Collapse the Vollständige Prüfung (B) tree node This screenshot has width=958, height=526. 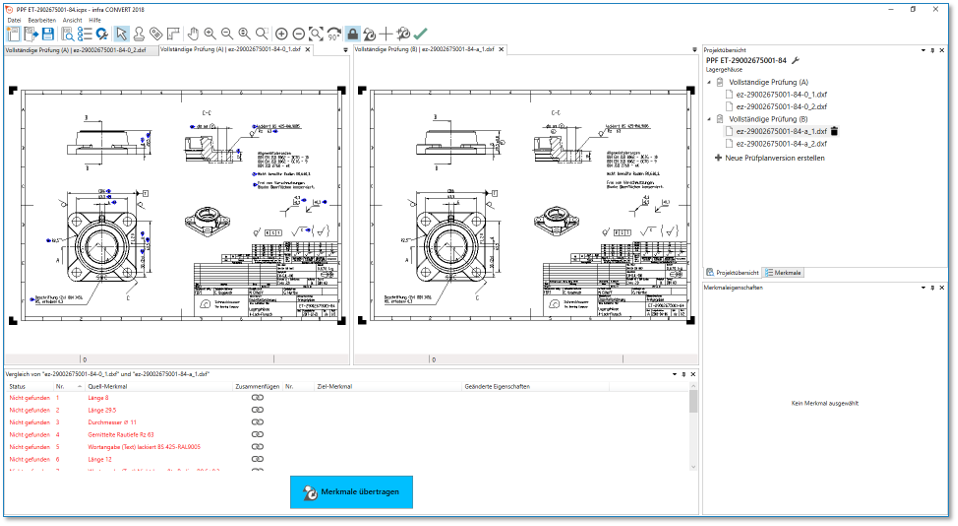tap(710, 119)
